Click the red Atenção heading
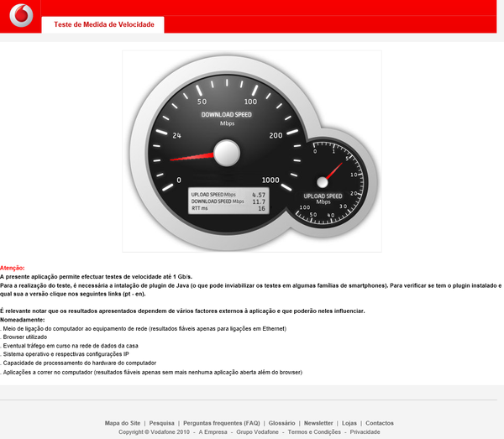The height and width of the screenshot is (439, 504). [x=13, y=267]
